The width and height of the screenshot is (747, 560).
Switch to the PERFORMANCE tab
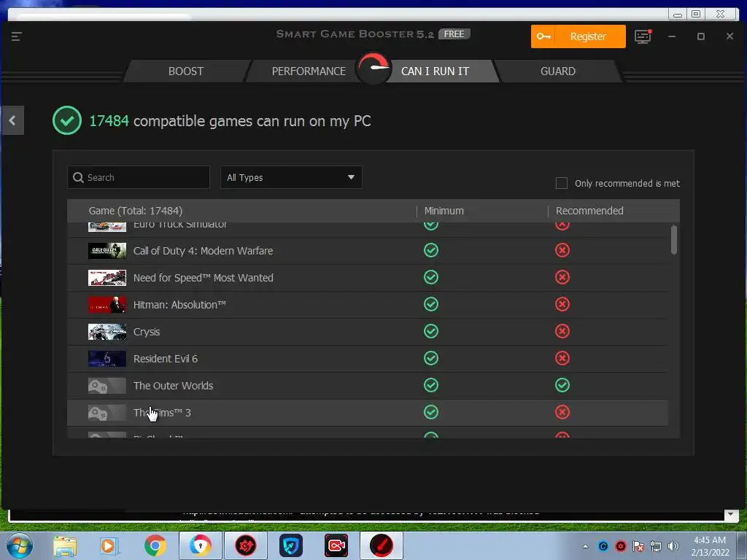tap(309, 71)
